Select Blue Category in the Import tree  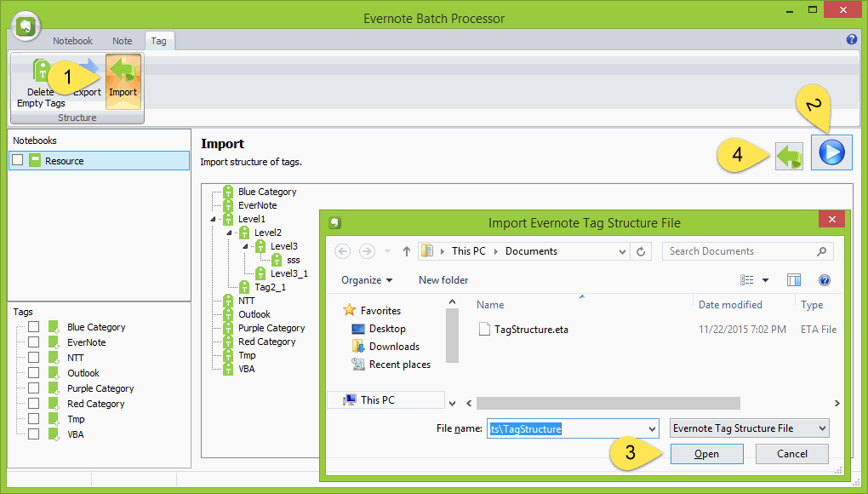click(267, 192)
